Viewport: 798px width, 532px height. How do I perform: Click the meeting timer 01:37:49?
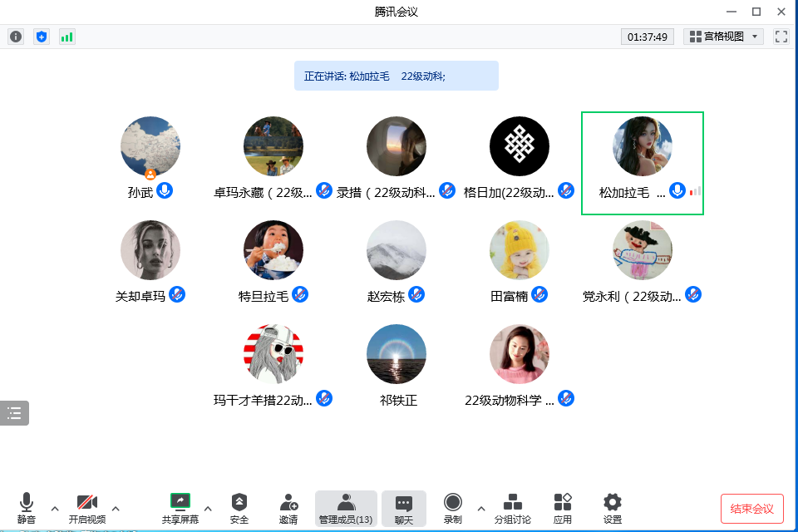coord(648,37)
